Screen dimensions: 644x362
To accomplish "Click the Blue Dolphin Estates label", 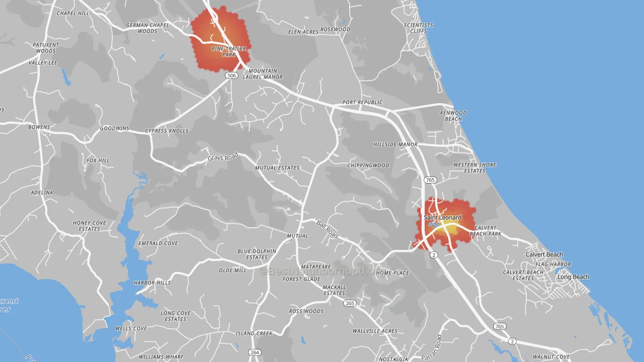I will 257,254.
